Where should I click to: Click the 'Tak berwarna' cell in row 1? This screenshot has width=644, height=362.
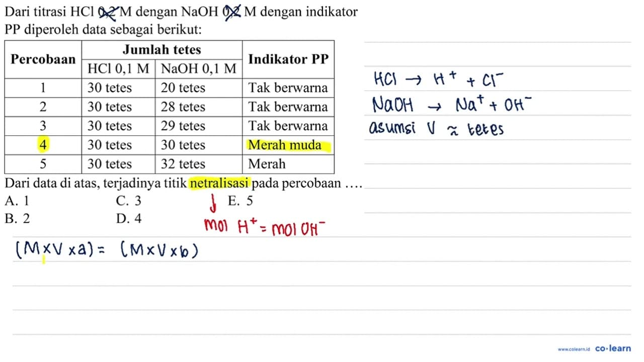[x=288, y=88]
